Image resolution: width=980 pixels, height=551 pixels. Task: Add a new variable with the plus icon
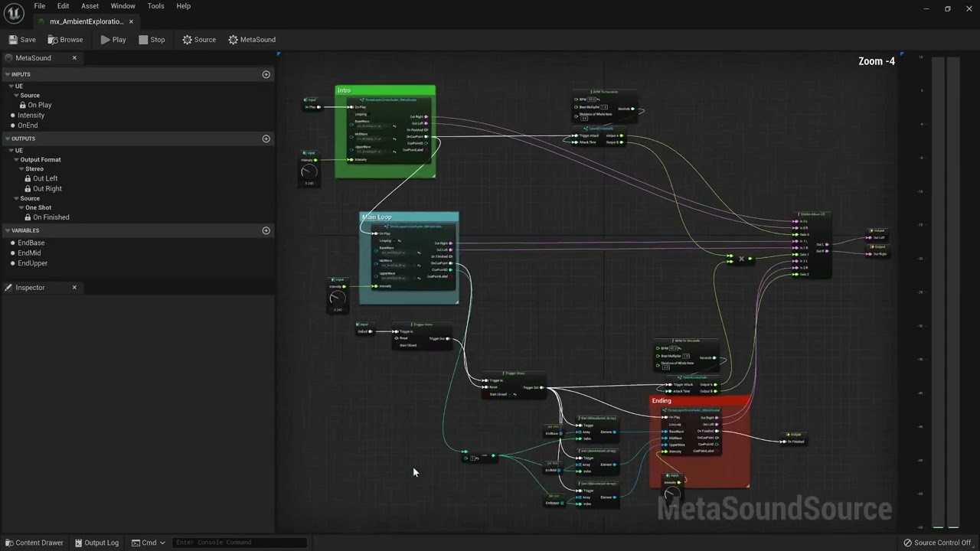[x=266, y=230]
